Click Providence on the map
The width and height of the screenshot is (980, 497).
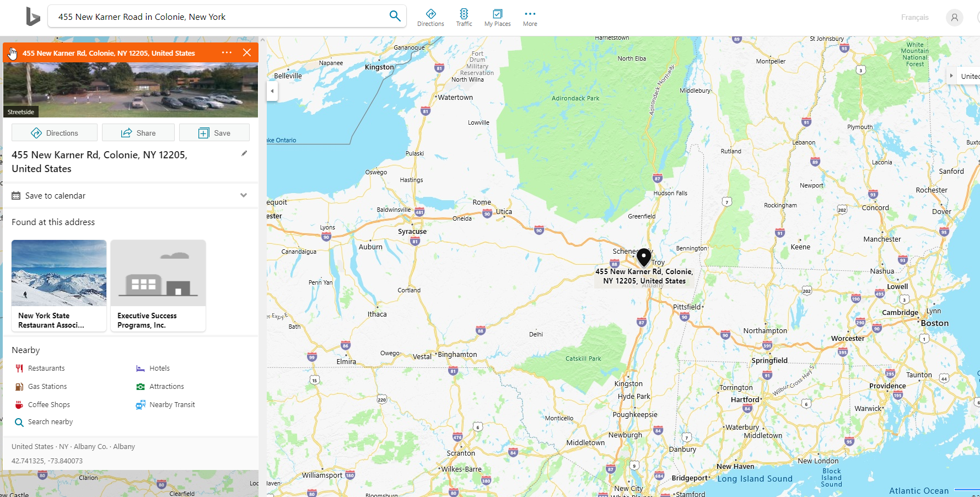[x=887, y=386]
